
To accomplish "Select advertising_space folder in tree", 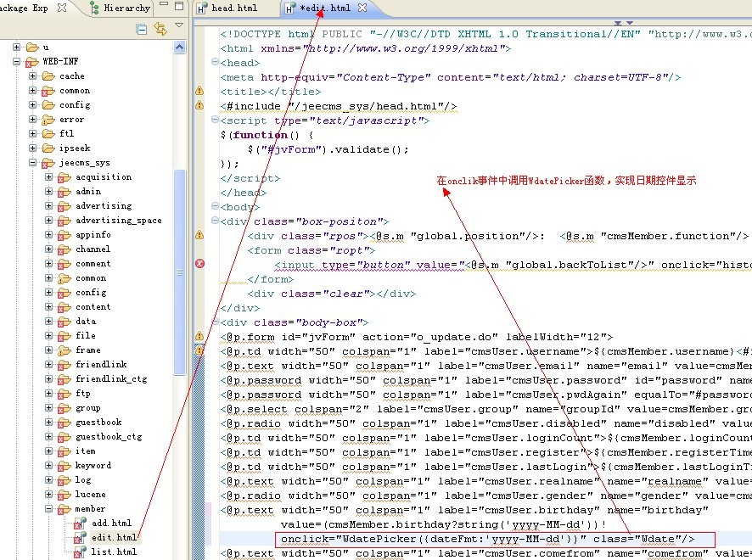I will tap(119, 220).
